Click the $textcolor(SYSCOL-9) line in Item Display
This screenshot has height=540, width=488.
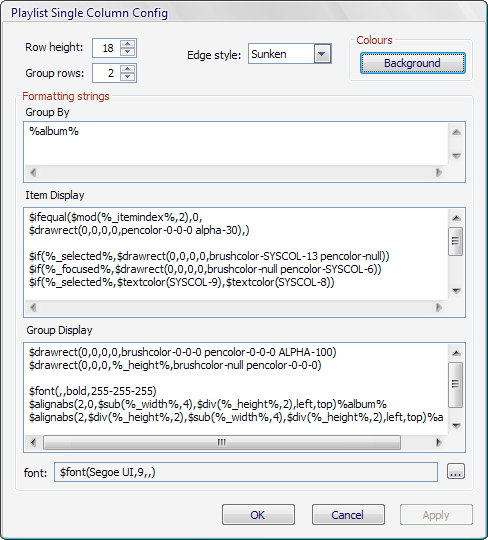(x=181, y=282)
